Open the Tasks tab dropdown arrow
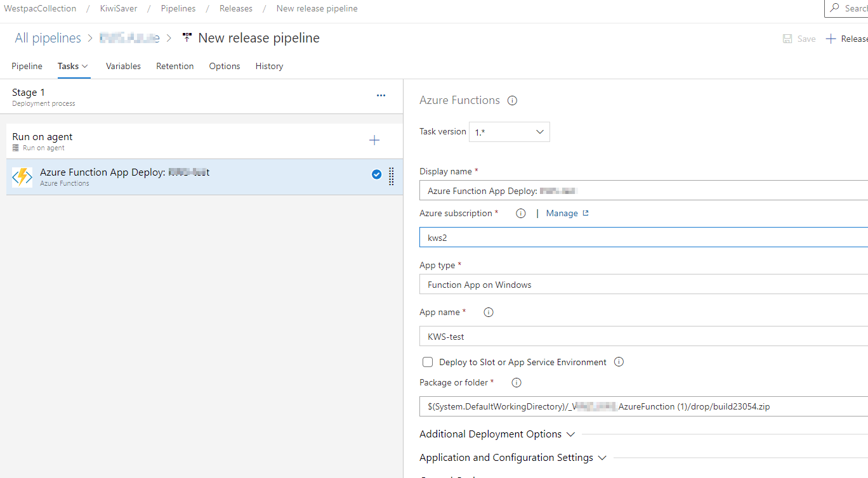This screenshot has height=478, width=868. tap(85, 66)
